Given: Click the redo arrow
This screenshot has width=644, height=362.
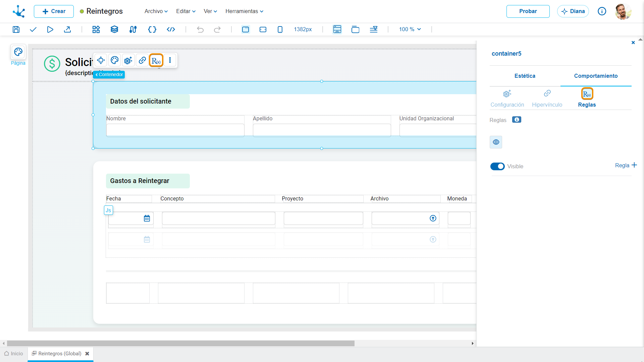Looking at the screenshot, I should 217,29.
